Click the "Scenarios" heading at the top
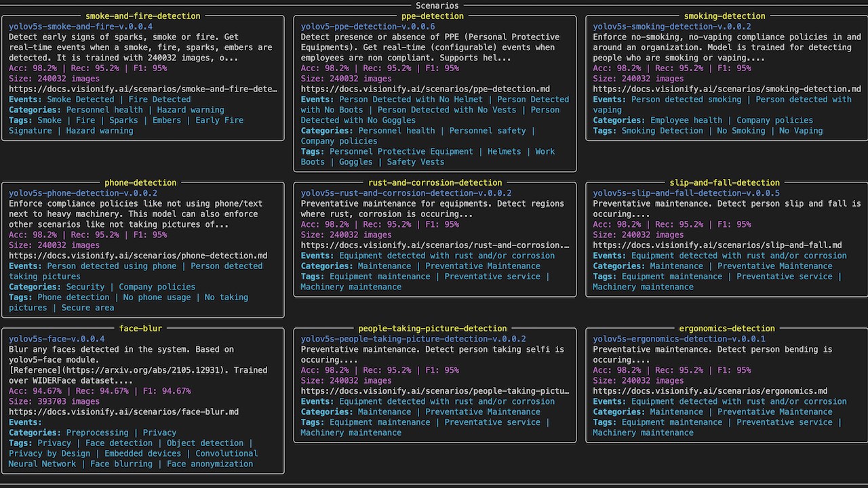The height and width of the screenshot is (488, 868). point(437,5)
